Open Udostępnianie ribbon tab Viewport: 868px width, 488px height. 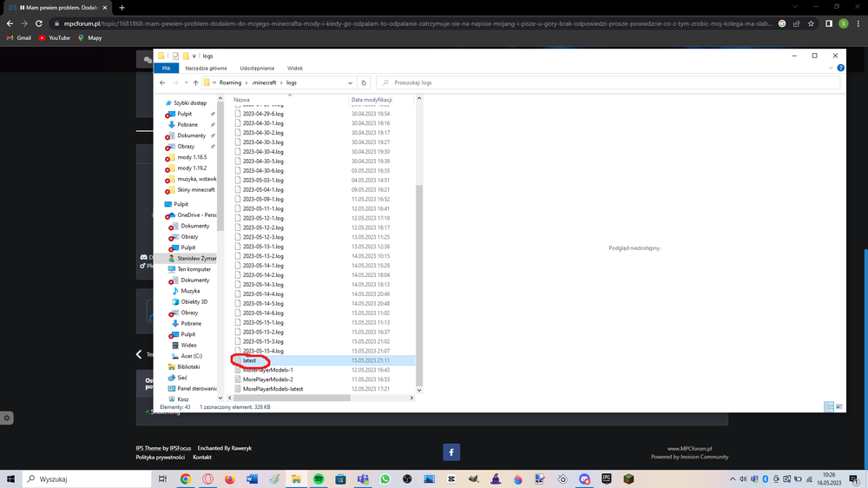click(x=257, y=68)
